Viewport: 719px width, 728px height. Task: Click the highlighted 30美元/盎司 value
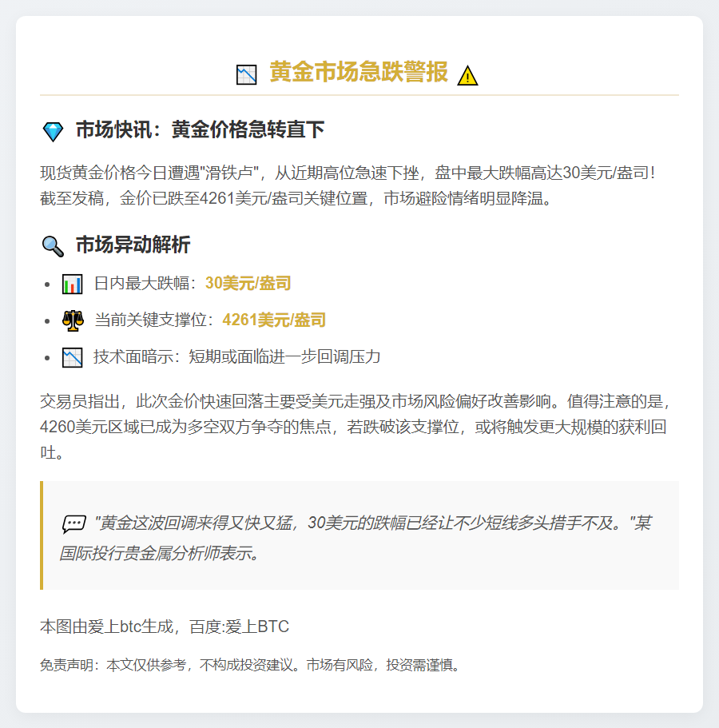click(x=248, y=283)
